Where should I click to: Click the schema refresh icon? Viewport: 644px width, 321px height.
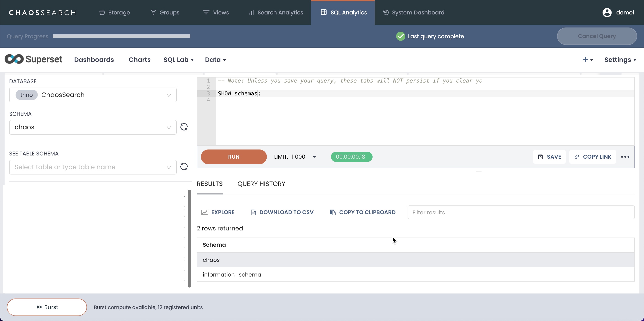(184, 127)
